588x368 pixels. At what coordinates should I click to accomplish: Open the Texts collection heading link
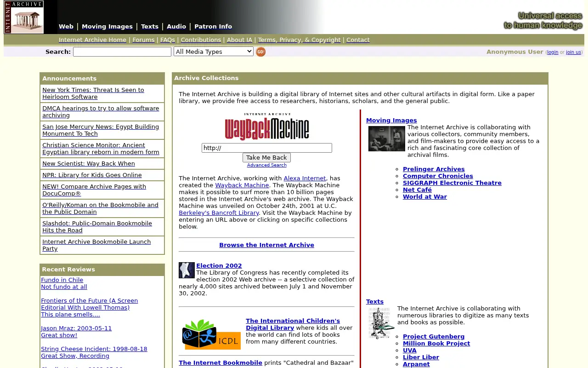coord(375,302)
